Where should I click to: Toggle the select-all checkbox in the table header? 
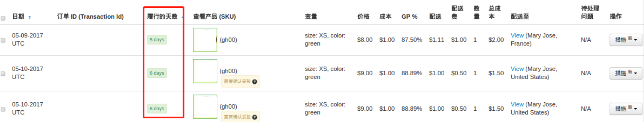pyautogui.click(x=3, y=18)
